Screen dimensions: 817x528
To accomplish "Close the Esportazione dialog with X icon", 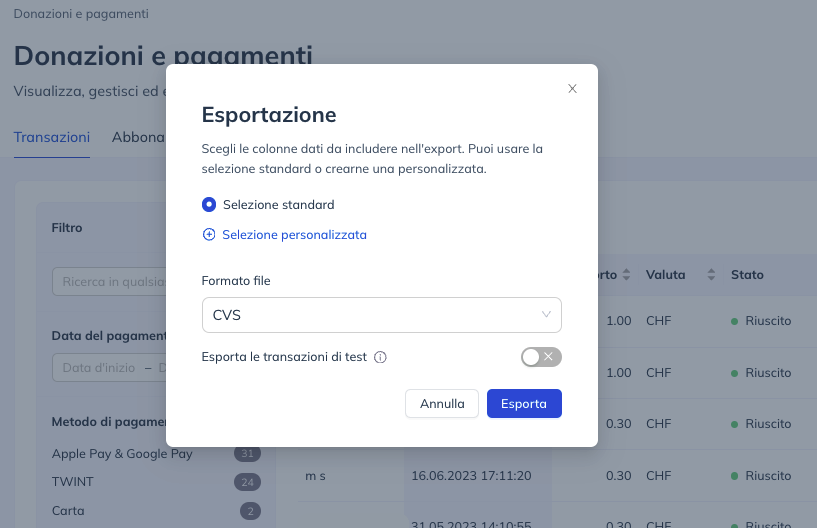I will click(x=572, y=89).
